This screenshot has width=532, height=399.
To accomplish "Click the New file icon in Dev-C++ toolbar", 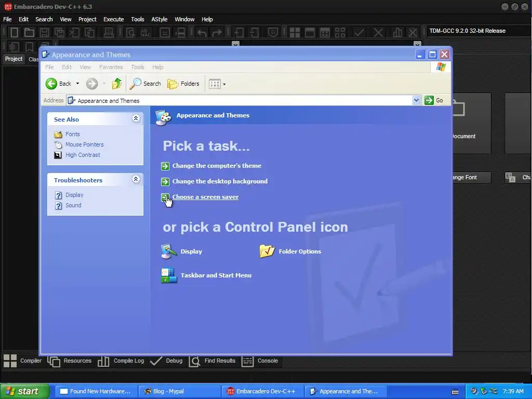I will [14, 33].
